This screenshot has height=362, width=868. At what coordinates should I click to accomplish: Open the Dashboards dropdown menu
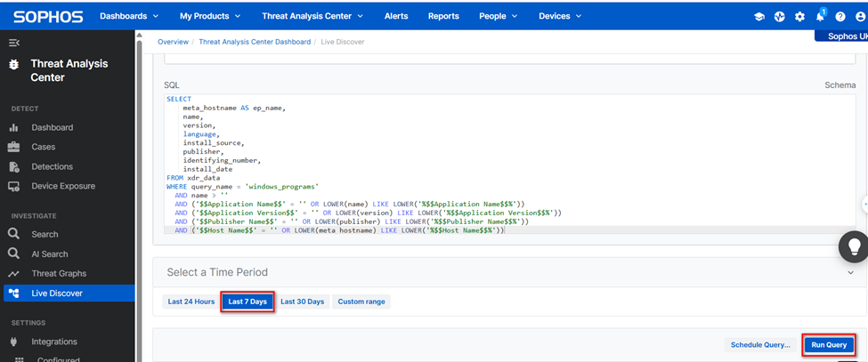pyautogui.click(x=129, y=16)
